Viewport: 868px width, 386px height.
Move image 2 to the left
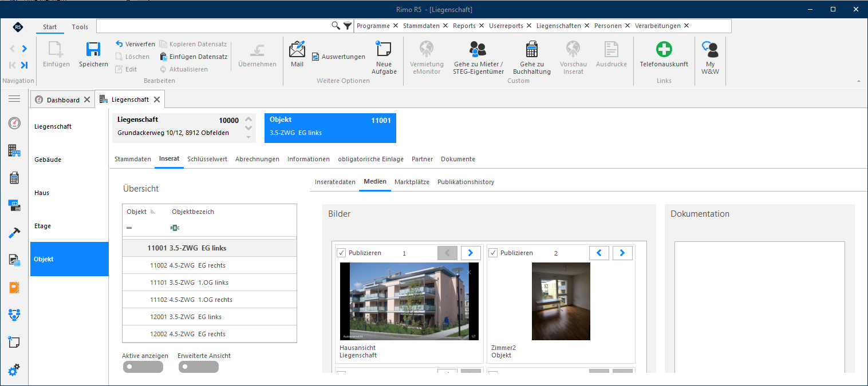599,253
